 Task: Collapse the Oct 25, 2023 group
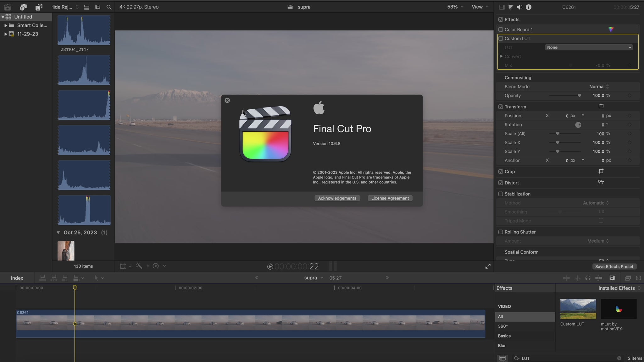[58, 233]
